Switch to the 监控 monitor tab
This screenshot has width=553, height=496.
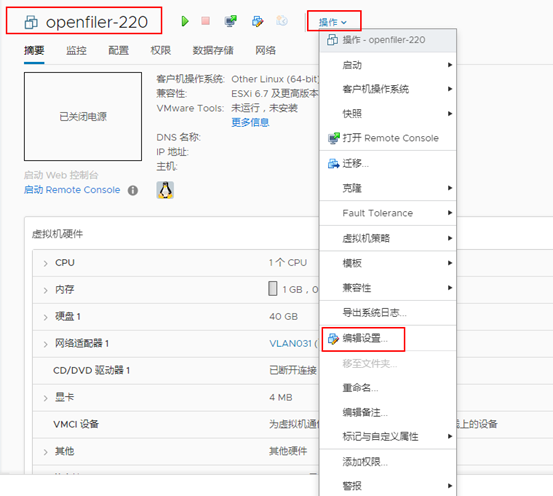pos(76,51)
